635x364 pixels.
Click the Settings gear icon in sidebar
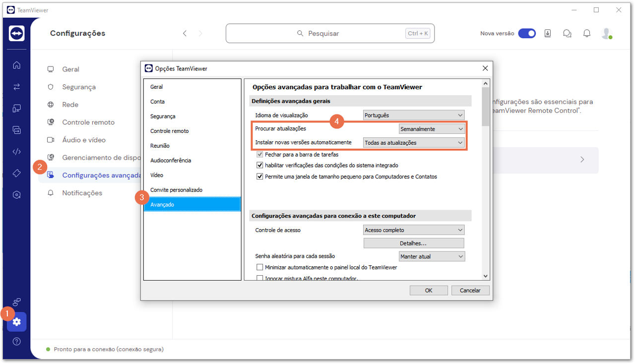[x=17, y=322]
